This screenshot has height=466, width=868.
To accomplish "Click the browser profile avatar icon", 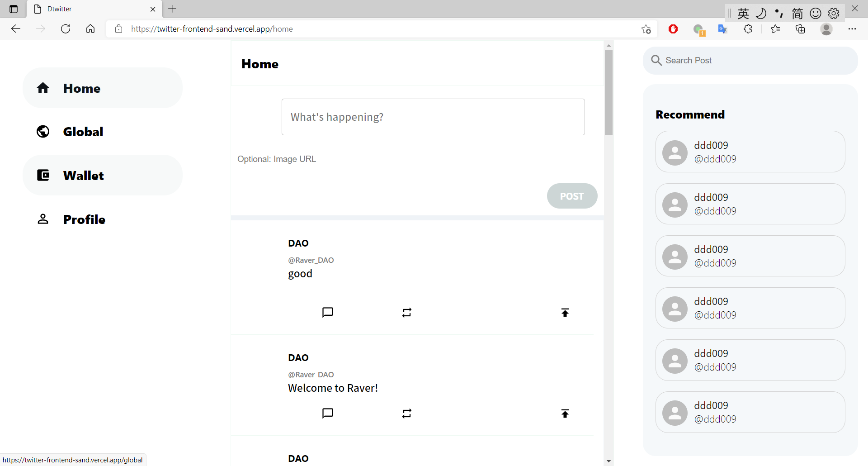I will point(826,29).
